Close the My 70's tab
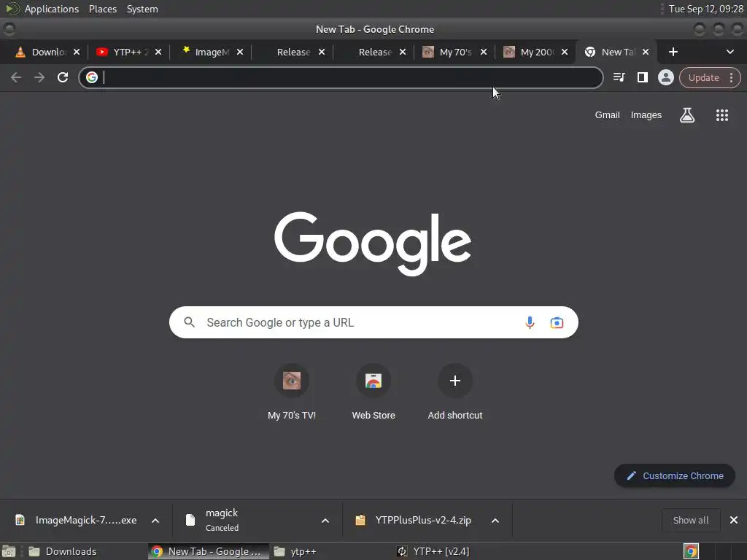 [483, 52]
